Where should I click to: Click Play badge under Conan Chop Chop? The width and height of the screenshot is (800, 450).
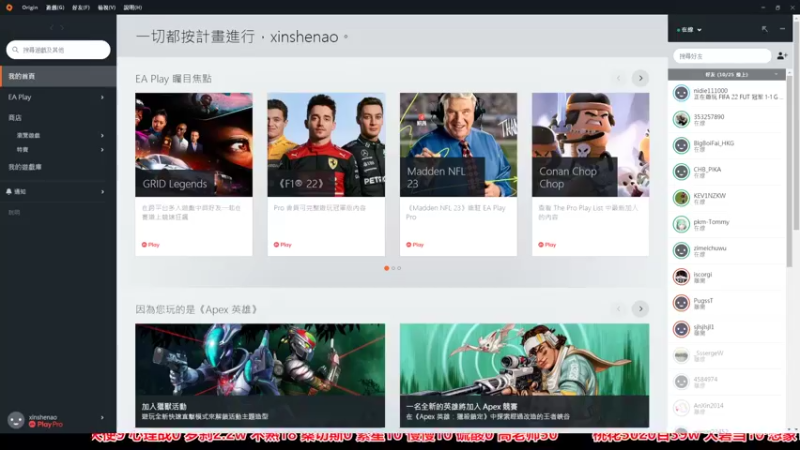coord(547,245)
